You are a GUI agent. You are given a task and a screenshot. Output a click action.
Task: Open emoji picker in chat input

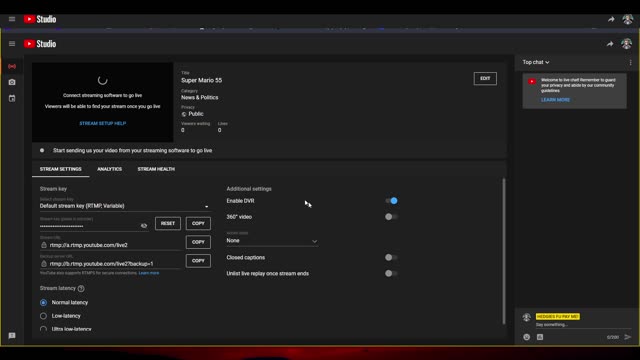click(527, 337)
